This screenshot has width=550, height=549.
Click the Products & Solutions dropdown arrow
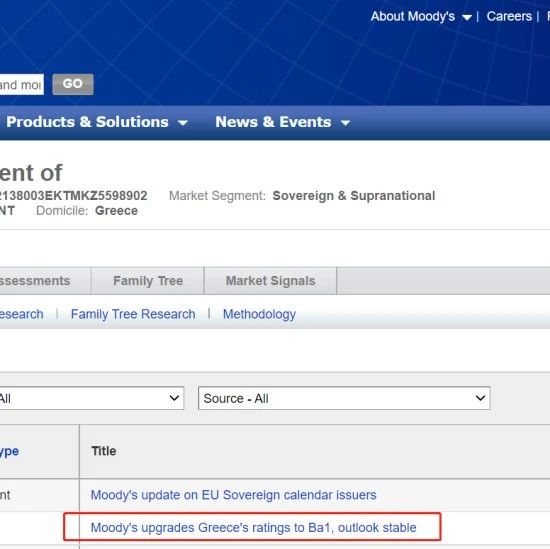click(183, 123)
